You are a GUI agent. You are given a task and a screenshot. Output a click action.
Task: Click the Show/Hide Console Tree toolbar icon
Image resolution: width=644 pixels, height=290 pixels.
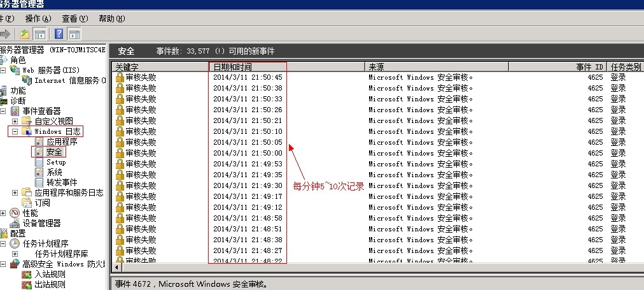[x=39, y=34]
